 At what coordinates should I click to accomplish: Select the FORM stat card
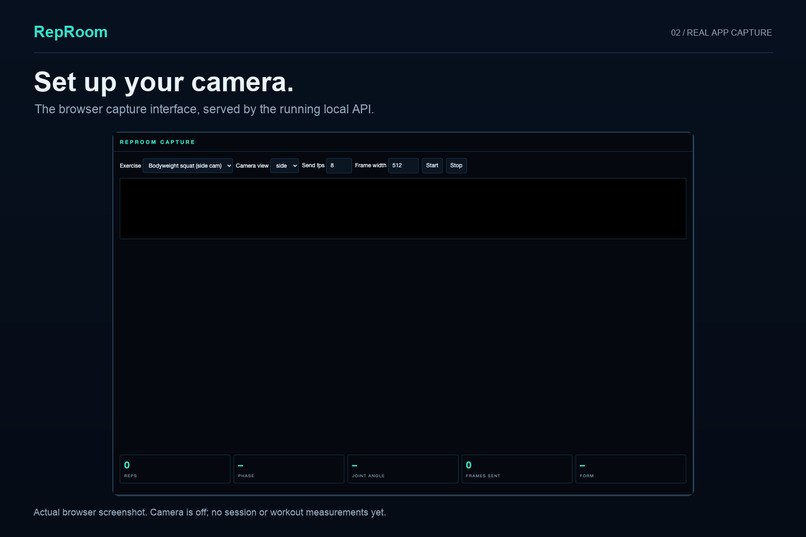[x=631, y=469]
